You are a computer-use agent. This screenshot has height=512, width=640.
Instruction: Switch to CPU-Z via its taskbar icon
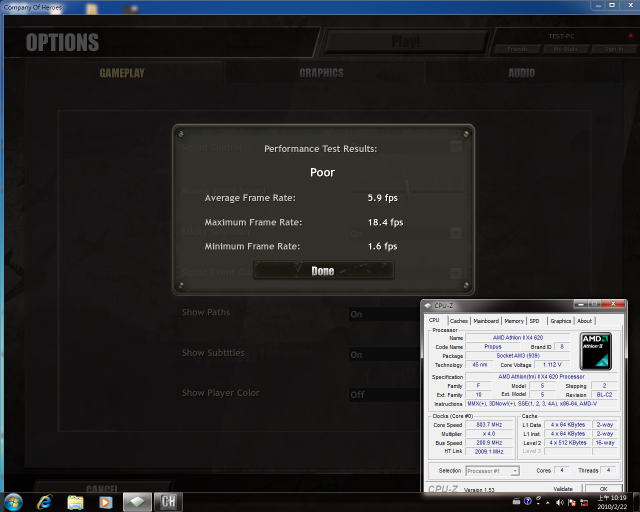137,502
